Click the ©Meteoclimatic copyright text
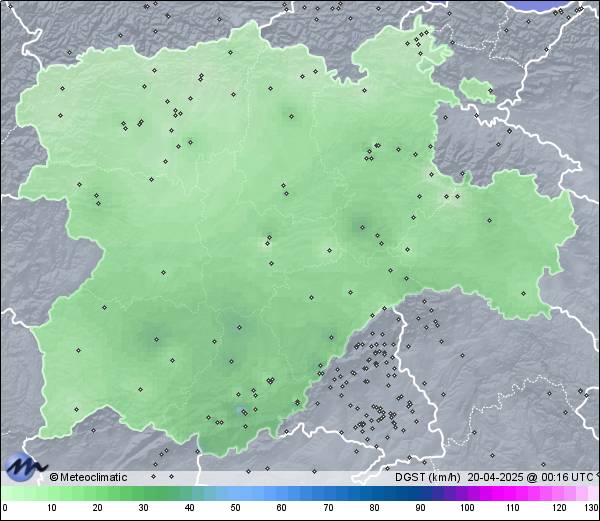Viewport: 600px width, 521px height. 88,477
